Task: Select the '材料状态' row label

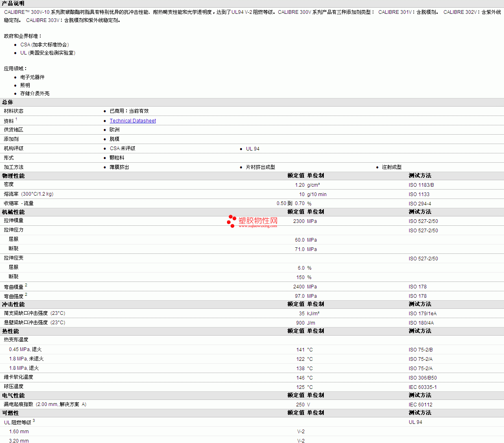Action: pos(14,111)
